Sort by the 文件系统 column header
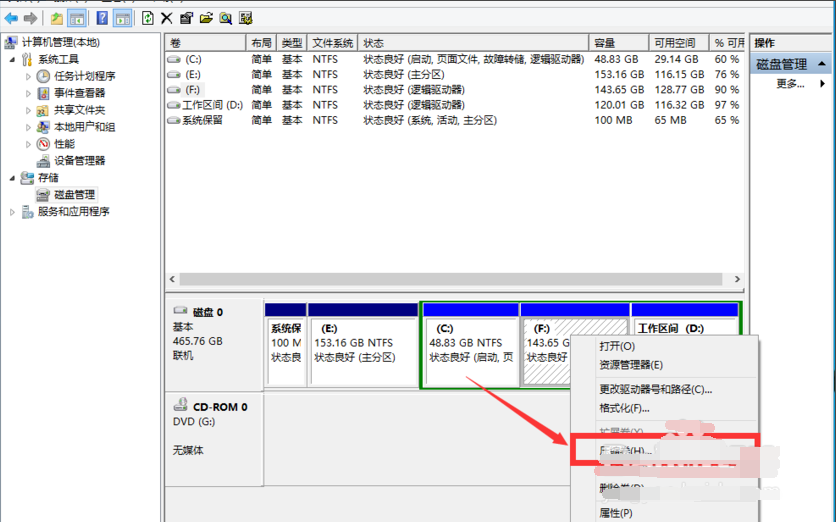 coord(333,43)
